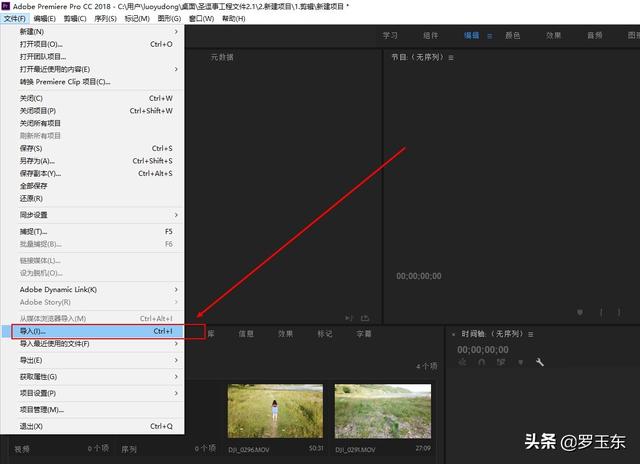Screen dimensions: 640x464
Task: Switch to the 组件 workspace tab
Action: tap(431, 36)
